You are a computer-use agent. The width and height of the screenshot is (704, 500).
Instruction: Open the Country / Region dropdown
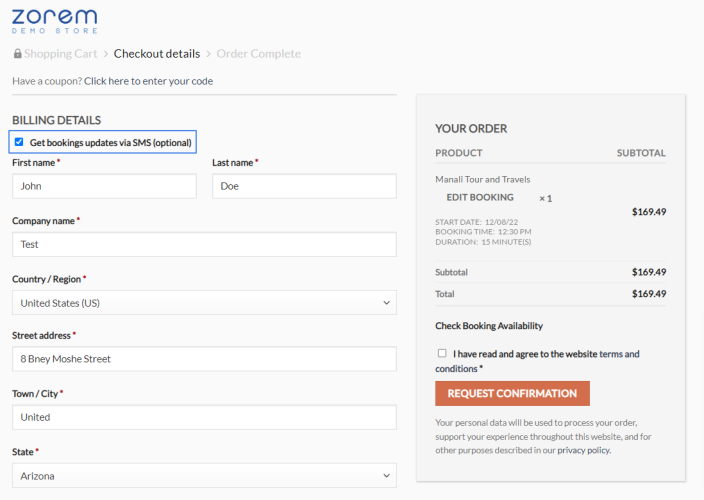coord(204,303)
